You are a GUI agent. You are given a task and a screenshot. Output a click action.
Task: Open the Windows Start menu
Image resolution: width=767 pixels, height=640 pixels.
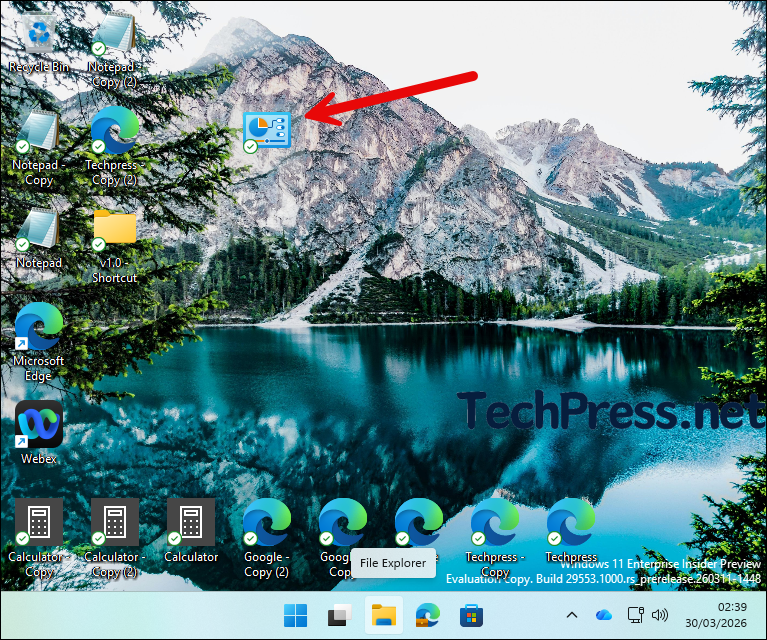coord(296,616)
